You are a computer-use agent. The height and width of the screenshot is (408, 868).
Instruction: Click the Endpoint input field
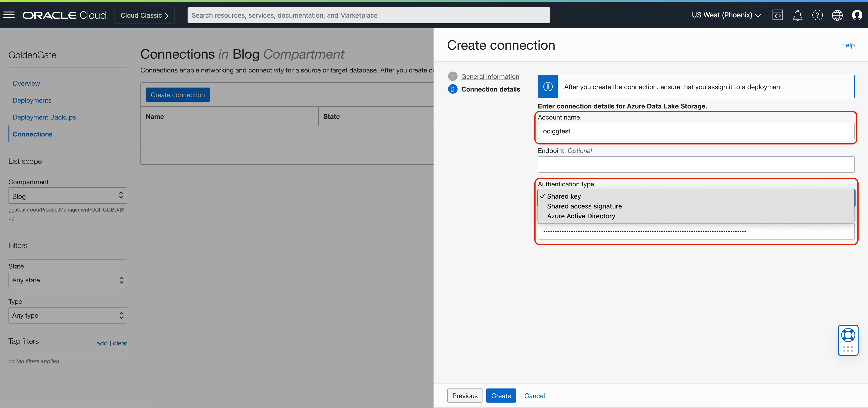696,165
